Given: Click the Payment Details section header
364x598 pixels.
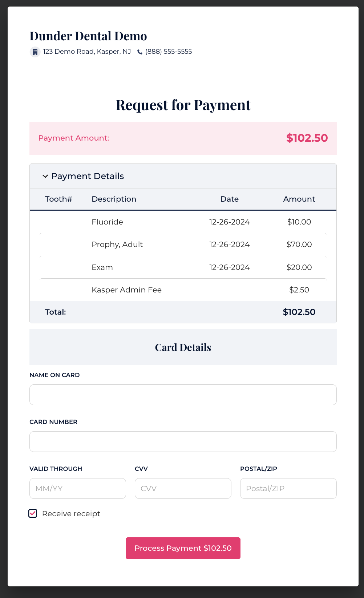Looking at the screenshot, I should click(88, 176).
